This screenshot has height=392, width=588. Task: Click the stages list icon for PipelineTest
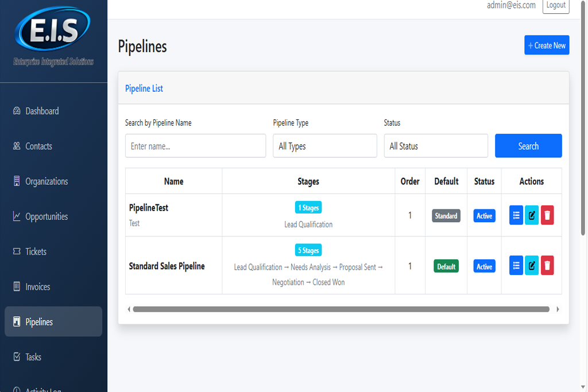[516, 216]
